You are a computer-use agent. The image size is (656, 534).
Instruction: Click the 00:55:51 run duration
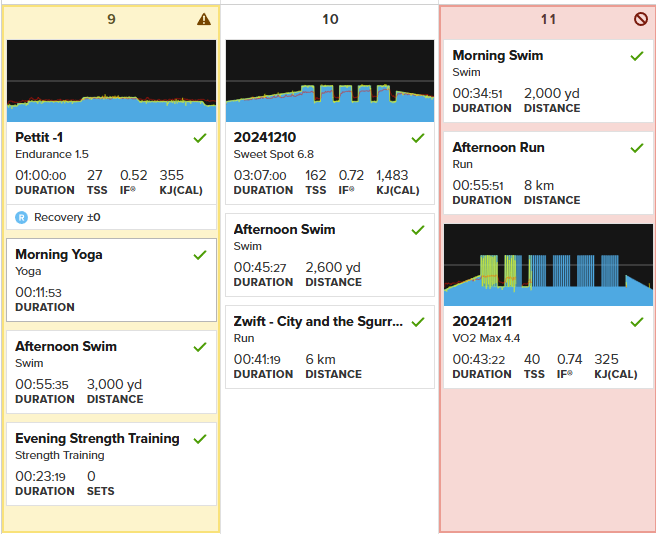tap(478, 185)
